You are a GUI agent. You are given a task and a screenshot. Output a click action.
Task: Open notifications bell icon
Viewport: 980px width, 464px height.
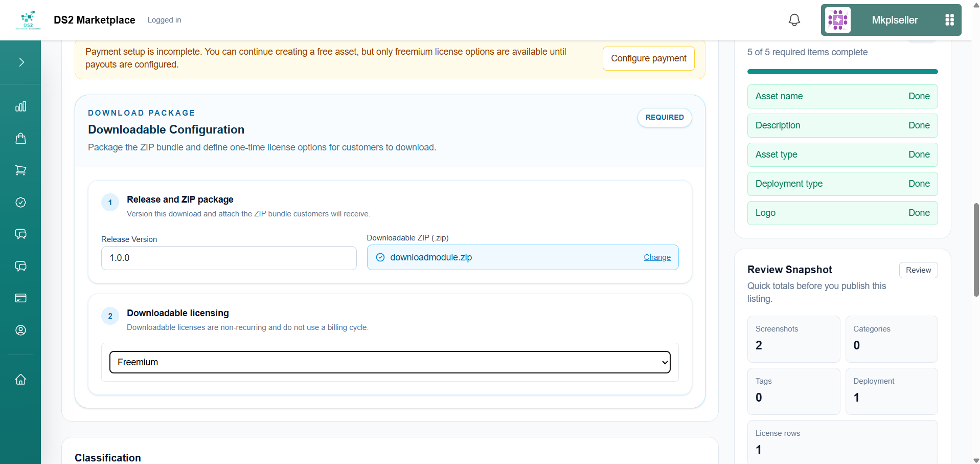click(x=794, y=20)
